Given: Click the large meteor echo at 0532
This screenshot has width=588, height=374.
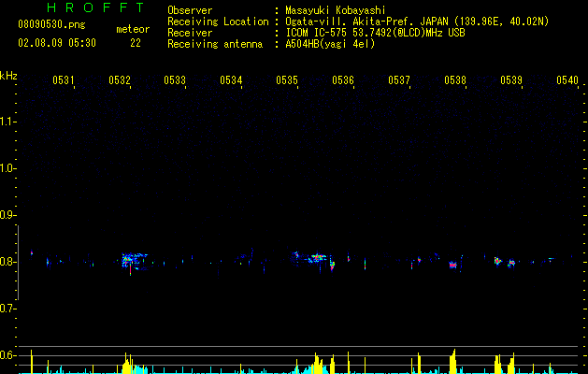Looking at the screenshot, I should point(134,262).
